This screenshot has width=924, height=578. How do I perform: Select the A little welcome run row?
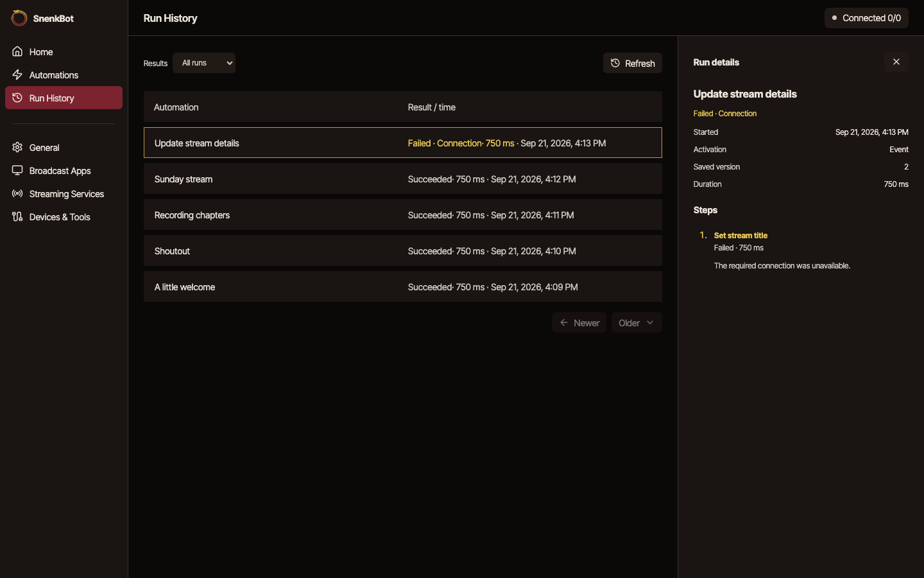(x=403, y=286)
